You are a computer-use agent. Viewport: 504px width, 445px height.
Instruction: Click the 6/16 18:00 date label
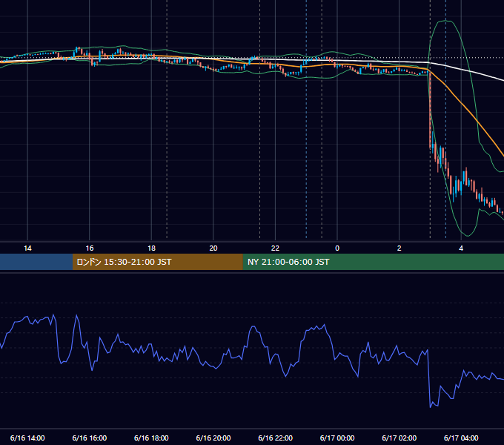151,438
